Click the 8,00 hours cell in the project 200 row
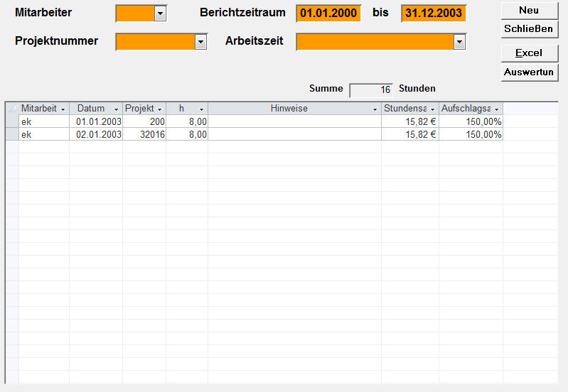The image size is (568, 392). (187, 121)
